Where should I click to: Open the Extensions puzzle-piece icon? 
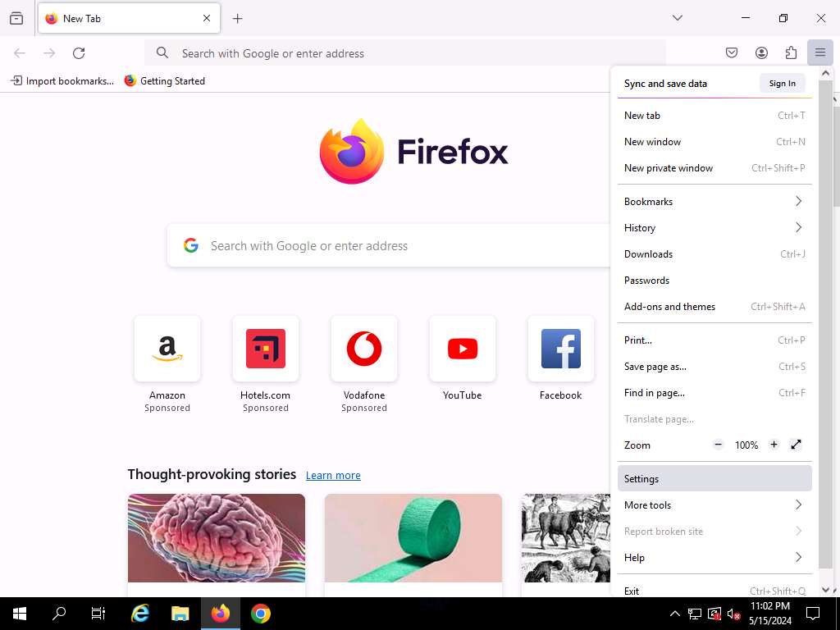pos(791,53)
